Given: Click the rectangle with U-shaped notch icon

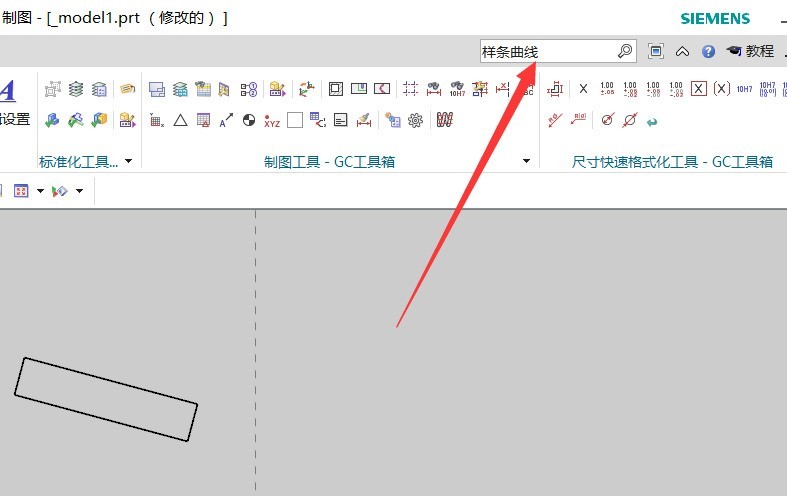Looking at the screenshot, I should click(x=359, y=89).
